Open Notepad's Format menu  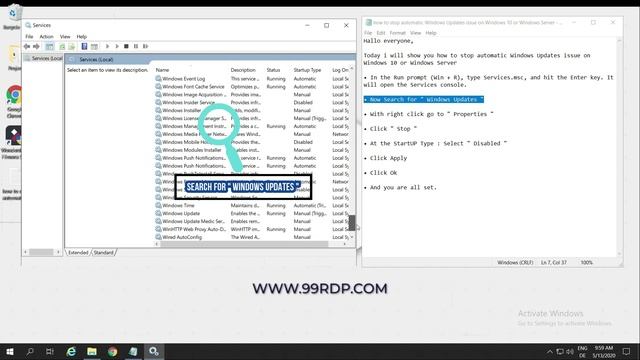397,33
